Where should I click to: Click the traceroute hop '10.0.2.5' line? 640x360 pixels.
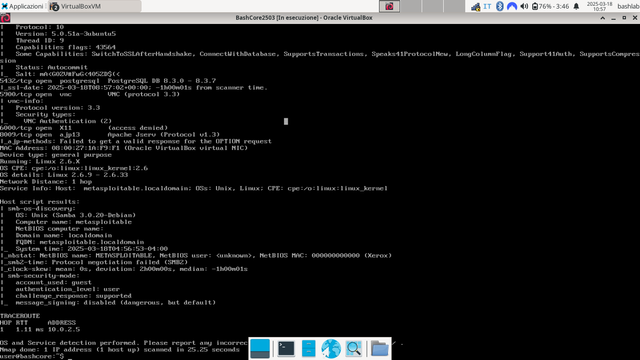point(40,329)
